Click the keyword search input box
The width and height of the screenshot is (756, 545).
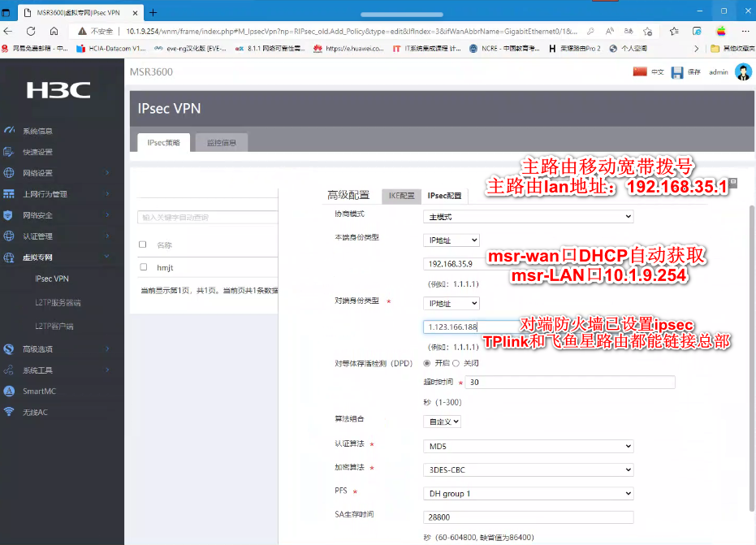click(208, 217)
